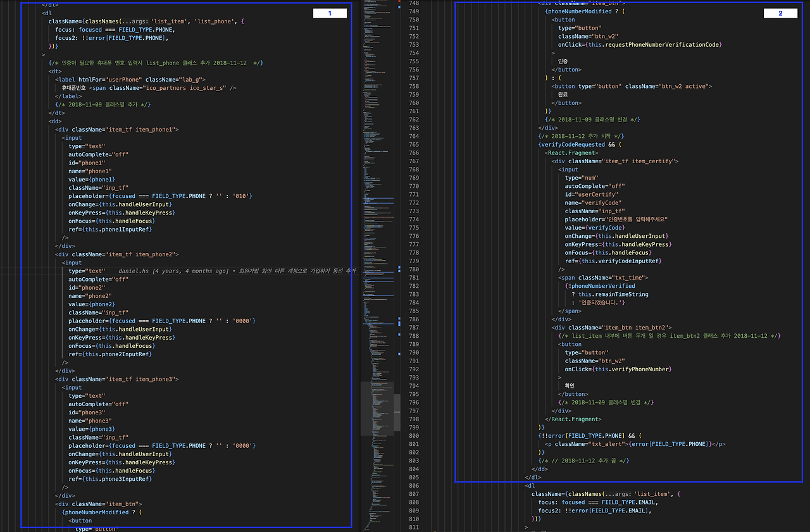The height and width of the screenshot is (532, 810).
Task: Click className="item_tf item_certify" div line
Action: click(x=615, y=161)
